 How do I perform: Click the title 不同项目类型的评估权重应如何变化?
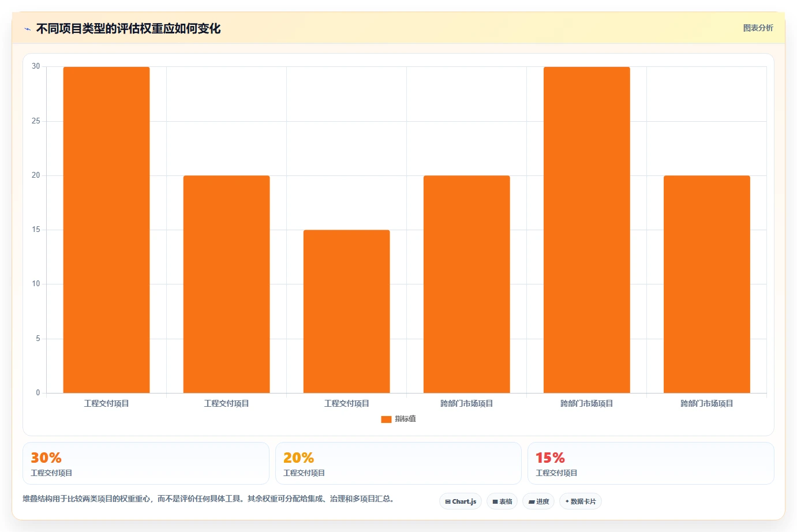(x=128, y=29)
